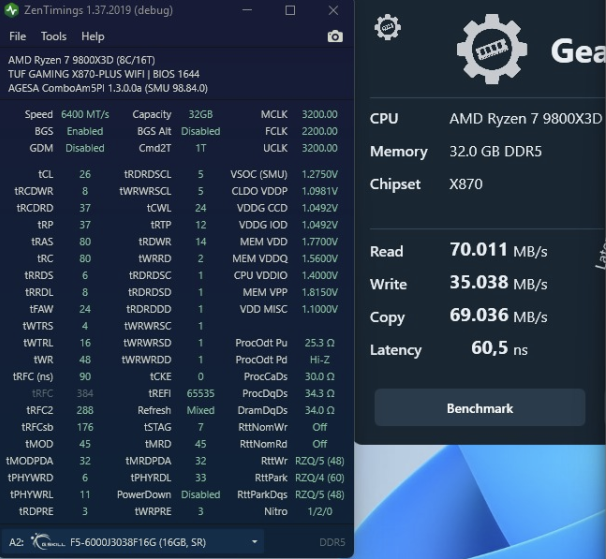Open the Tools menu
Image resolution: width=606 pixels, height=559 pixels.
point(54,36)
